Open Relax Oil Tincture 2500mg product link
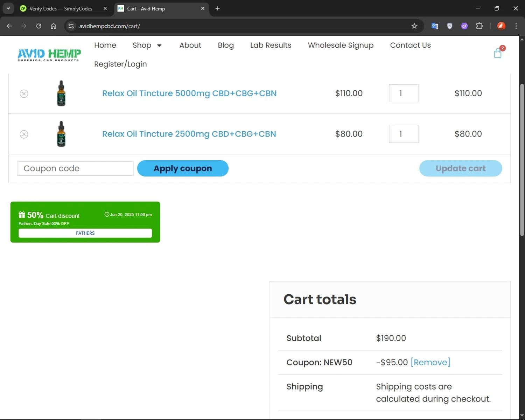 tap(189, 134)
